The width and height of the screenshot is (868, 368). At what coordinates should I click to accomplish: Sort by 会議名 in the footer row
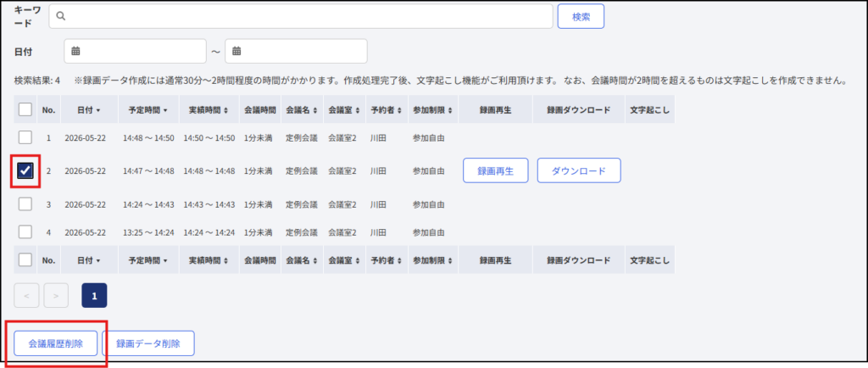[301, 259]
